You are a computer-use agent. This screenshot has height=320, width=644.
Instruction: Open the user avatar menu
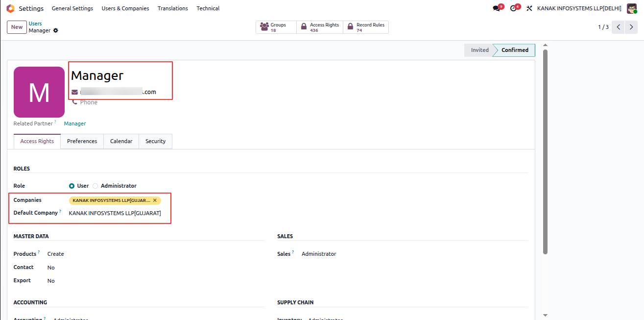point(632,8)
